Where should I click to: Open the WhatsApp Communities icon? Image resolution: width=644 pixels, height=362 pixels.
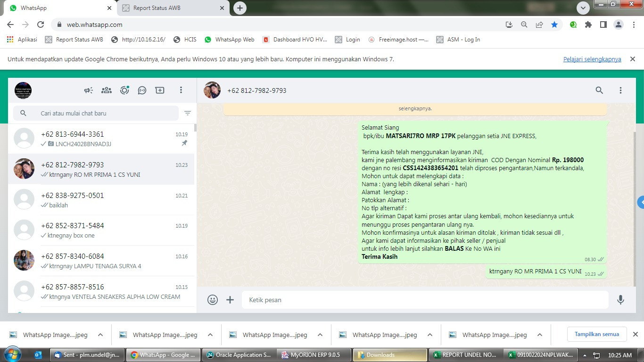point(107,90)
